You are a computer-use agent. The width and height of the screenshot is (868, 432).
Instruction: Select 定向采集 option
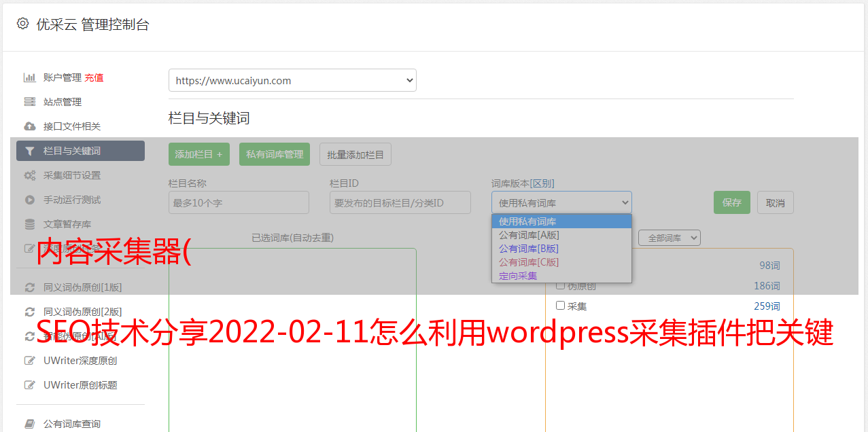pos(561,276)
